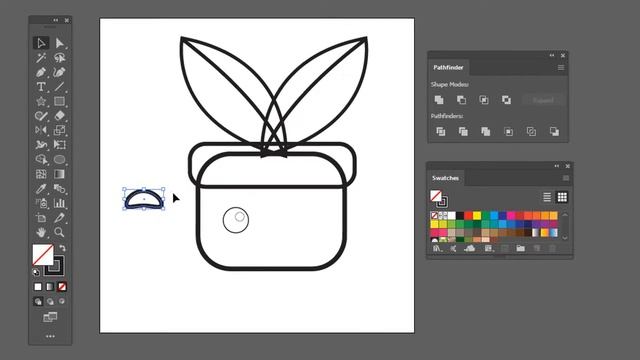Select the Column Graph tool

(x=60, y=203)
